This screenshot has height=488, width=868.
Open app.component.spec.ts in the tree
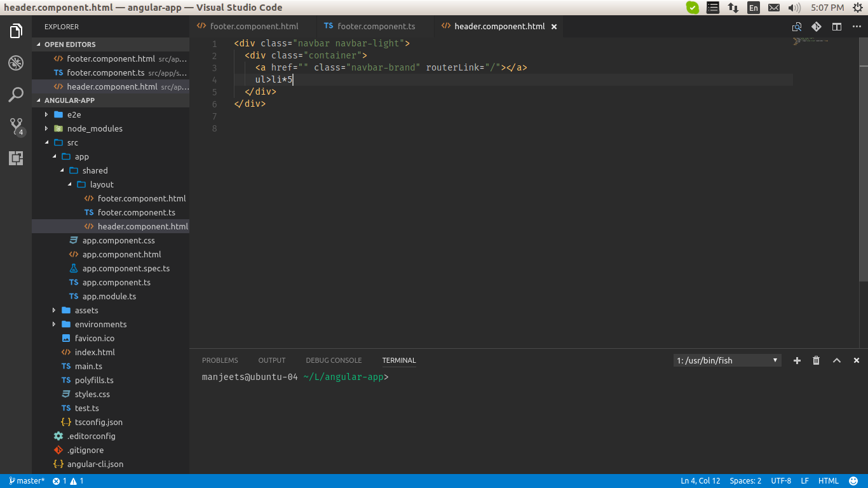111,268
